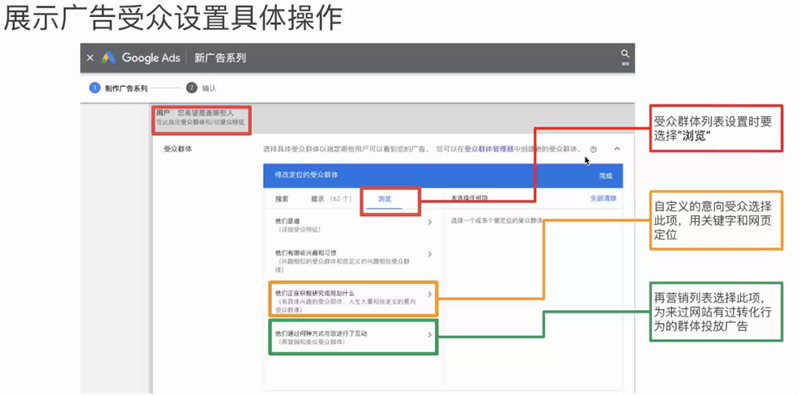This screenshot has height=395, width=800.
Task: Expand the arrow on the 兴趣和习惯 row
Action: pyautogui.click(x=430, y=254)
